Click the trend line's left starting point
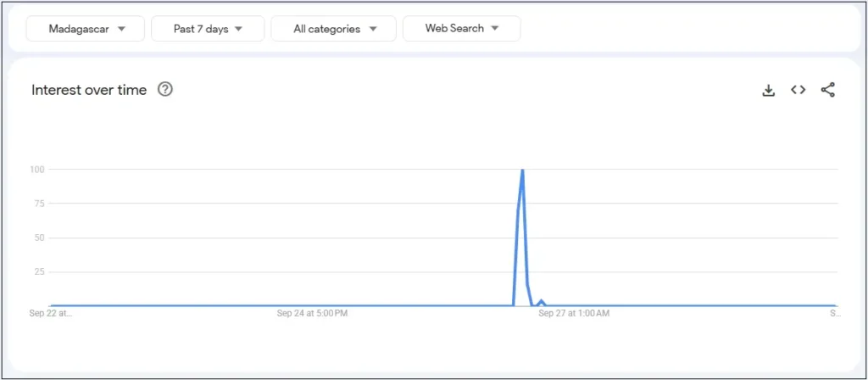This screenshot has width=868, height=380. 52,305
